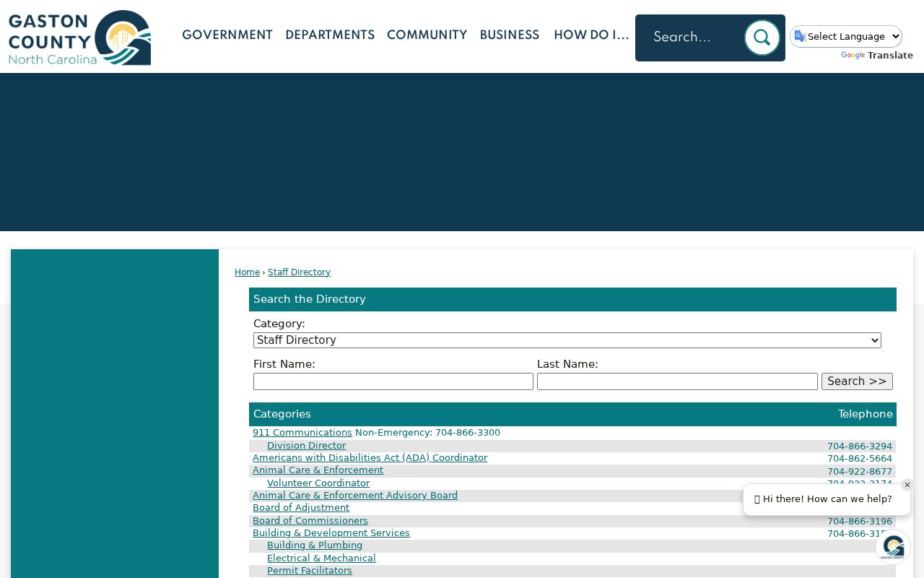This screenshot has height=578, width=924.
Task: Click the Categories column header
Action: click(x=282, y=414)
